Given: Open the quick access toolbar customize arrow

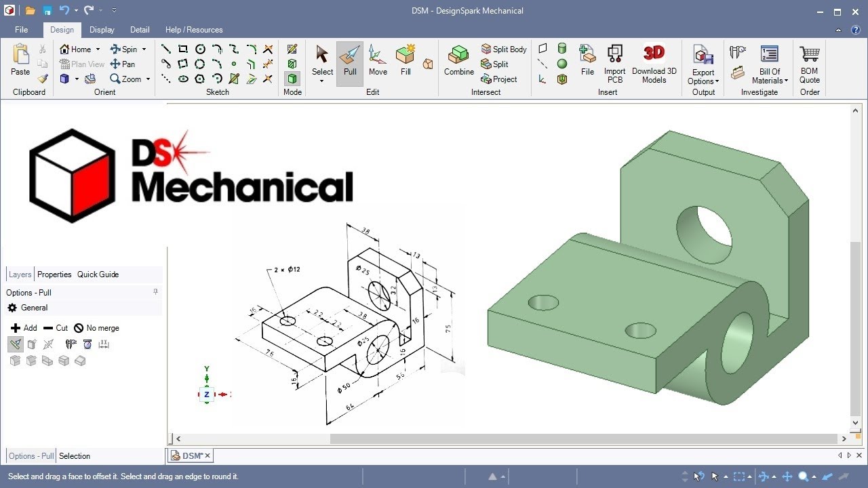Looking at the screenshot, I should point(114,10).
